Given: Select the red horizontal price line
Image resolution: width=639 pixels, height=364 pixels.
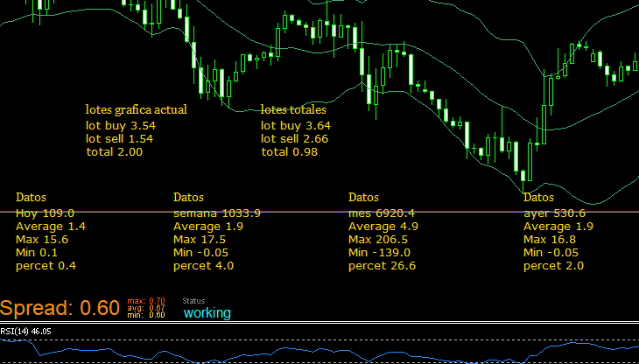Looking at the screenshot, I should coord(319,212).
